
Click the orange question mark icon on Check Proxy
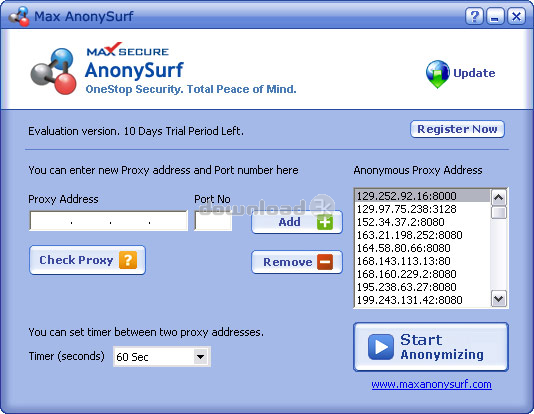(x=128, y=260)
